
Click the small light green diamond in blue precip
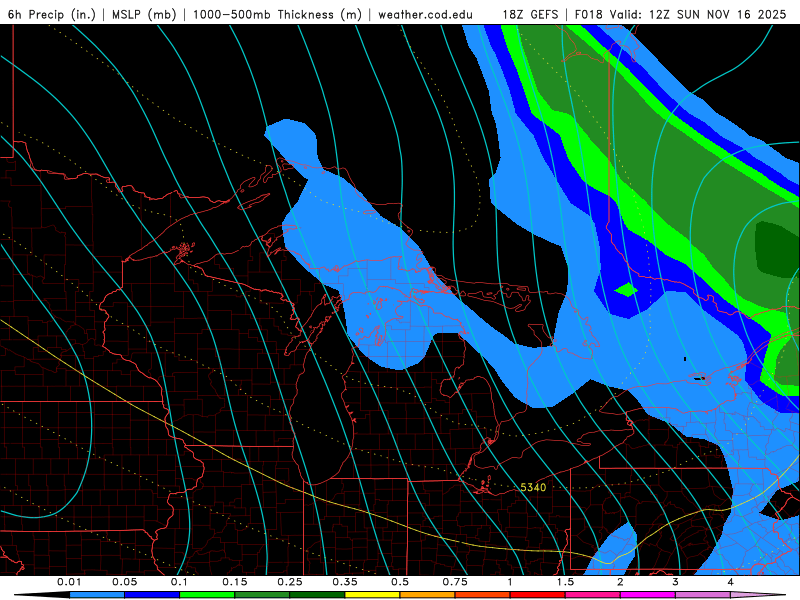(x=626, y=290)
